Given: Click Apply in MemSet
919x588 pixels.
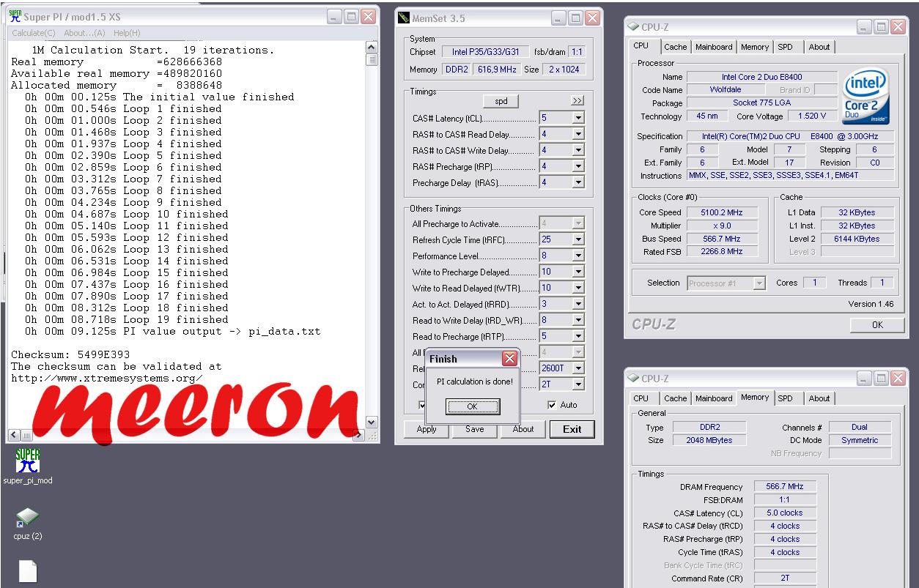Looking at the screenshot, I should coord(427,429).
